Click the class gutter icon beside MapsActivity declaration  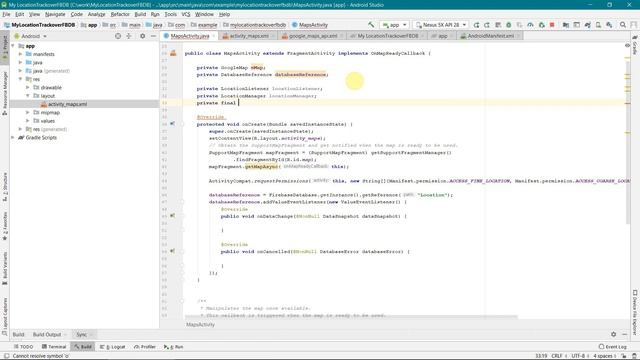pyautogui.click(x=173, y=53)
